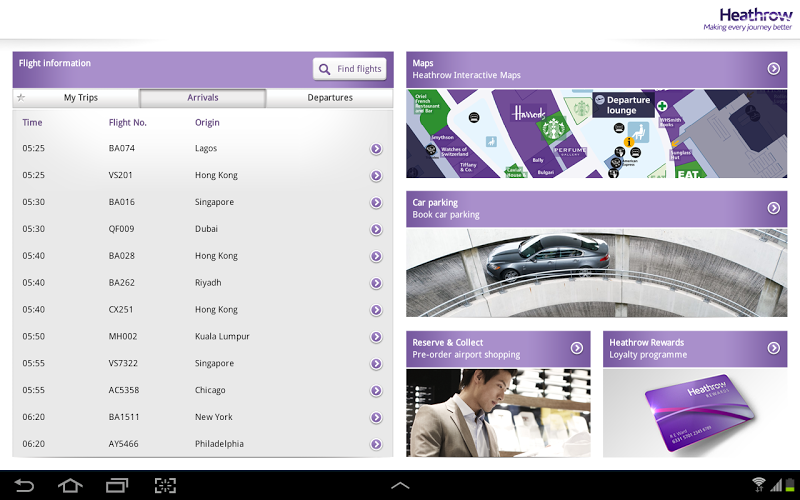
Task: Select origin Lagos
Action: [206, 148]
